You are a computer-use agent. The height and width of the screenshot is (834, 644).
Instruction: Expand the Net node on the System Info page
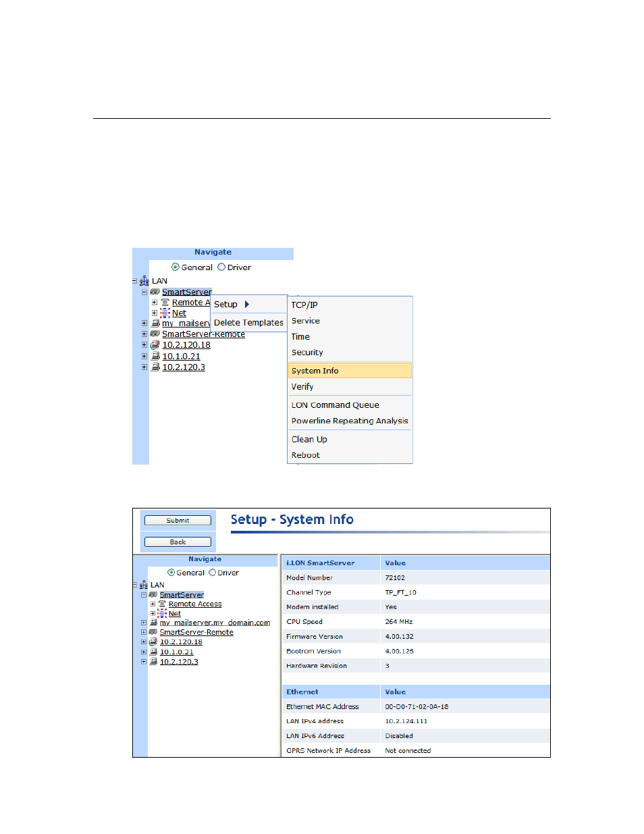pyautogui.click(x=153, y=614)
